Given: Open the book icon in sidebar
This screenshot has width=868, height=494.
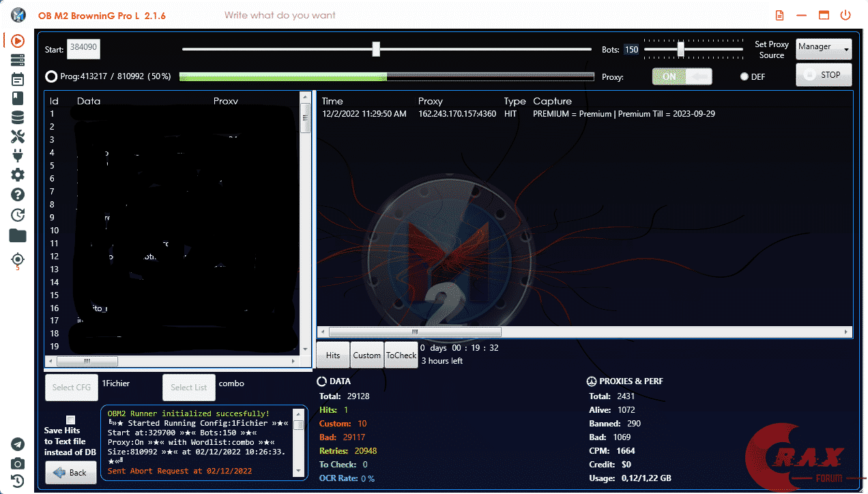Looking at the screenshot, I should pos(18,98).
